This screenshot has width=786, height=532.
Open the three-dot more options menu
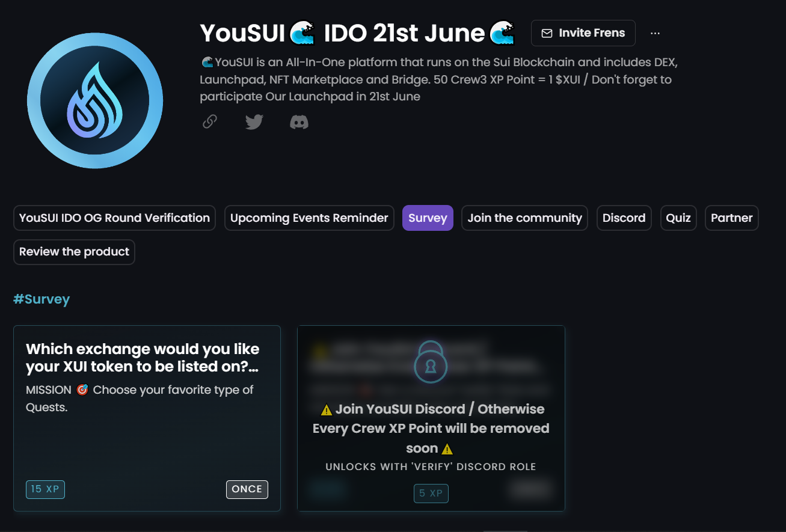(x=656, y=33)
